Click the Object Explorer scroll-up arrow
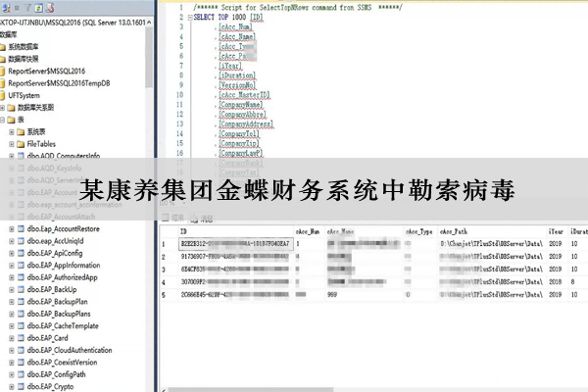588x392 pixels. coord(149,23)
